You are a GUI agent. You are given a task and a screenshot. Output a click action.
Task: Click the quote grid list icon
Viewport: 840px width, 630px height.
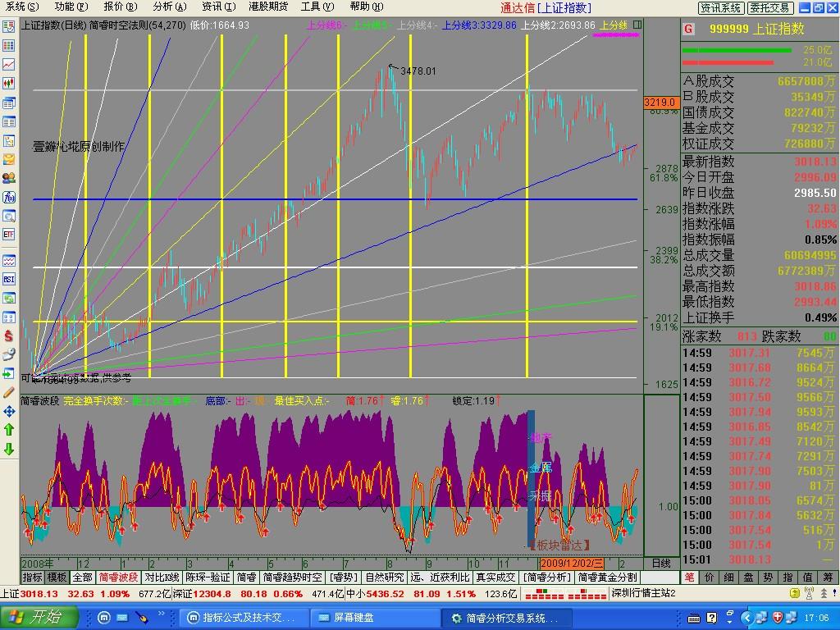point(8,46)
